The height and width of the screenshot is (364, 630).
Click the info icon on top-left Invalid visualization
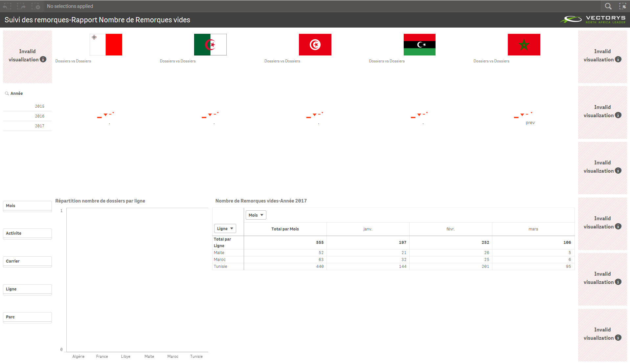43,59
